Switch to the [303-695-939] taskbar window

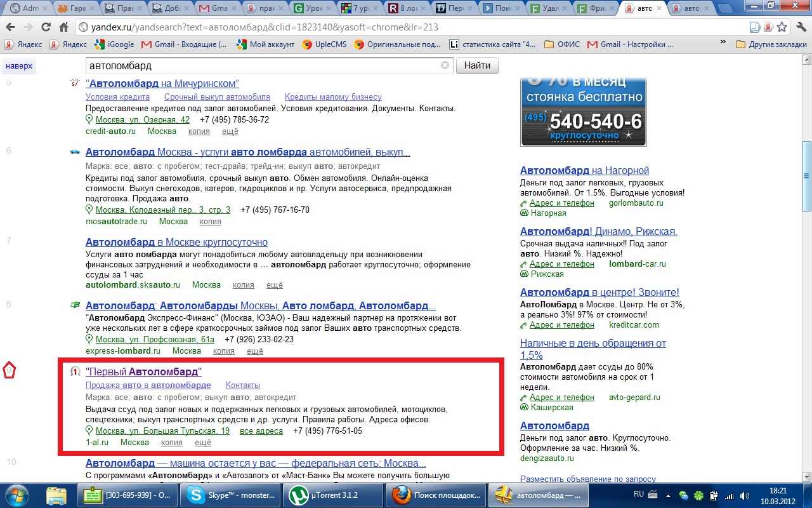point(128,495)
